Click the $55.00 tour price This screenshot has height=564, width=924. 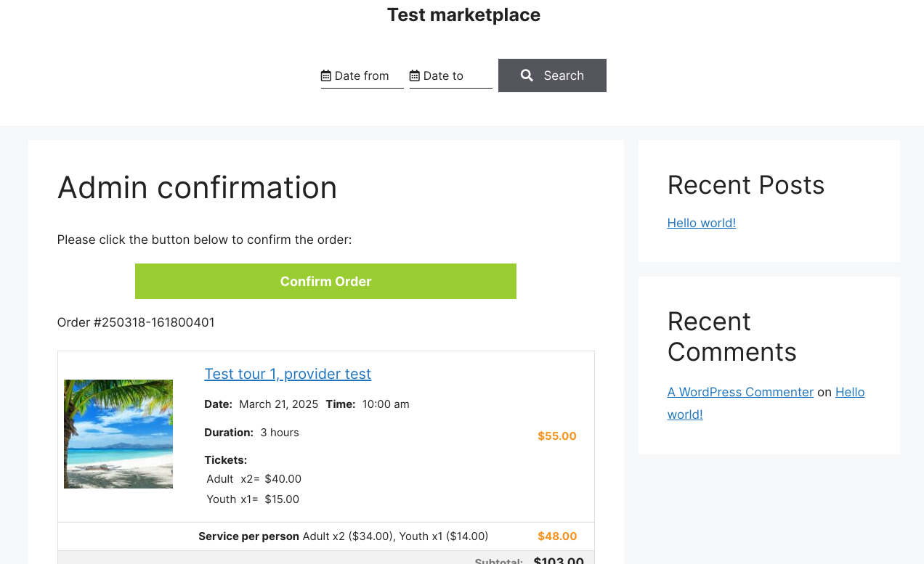click(x=557, y=436)
